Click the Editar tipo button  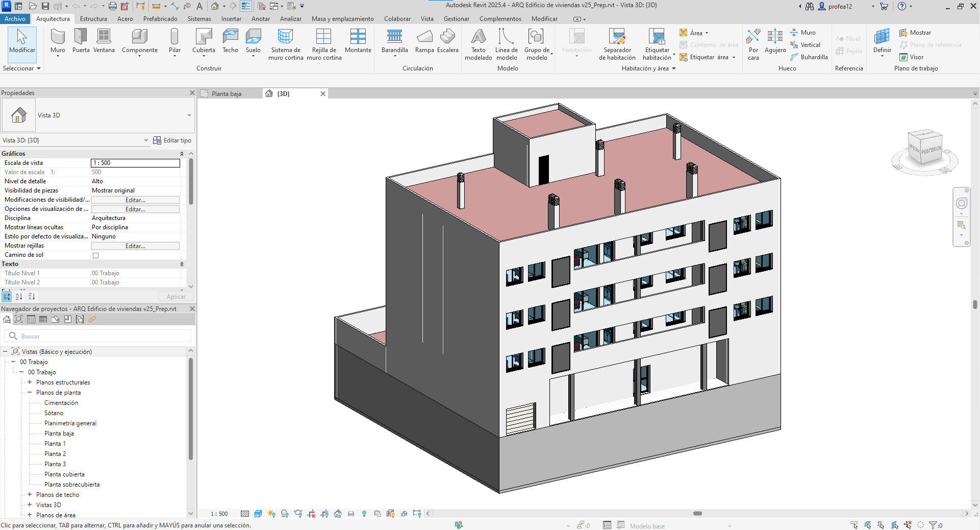point(172,140)
